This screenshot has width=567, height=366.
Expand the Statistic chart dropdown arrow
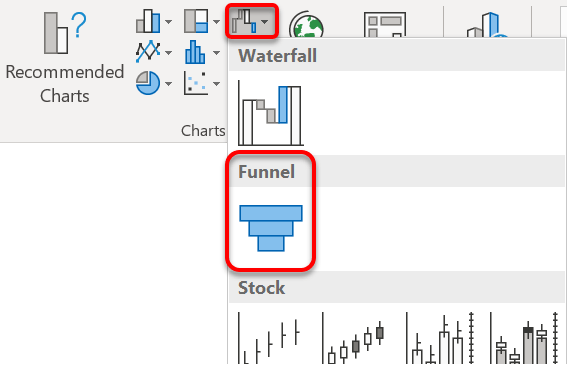tap(216, 53)
